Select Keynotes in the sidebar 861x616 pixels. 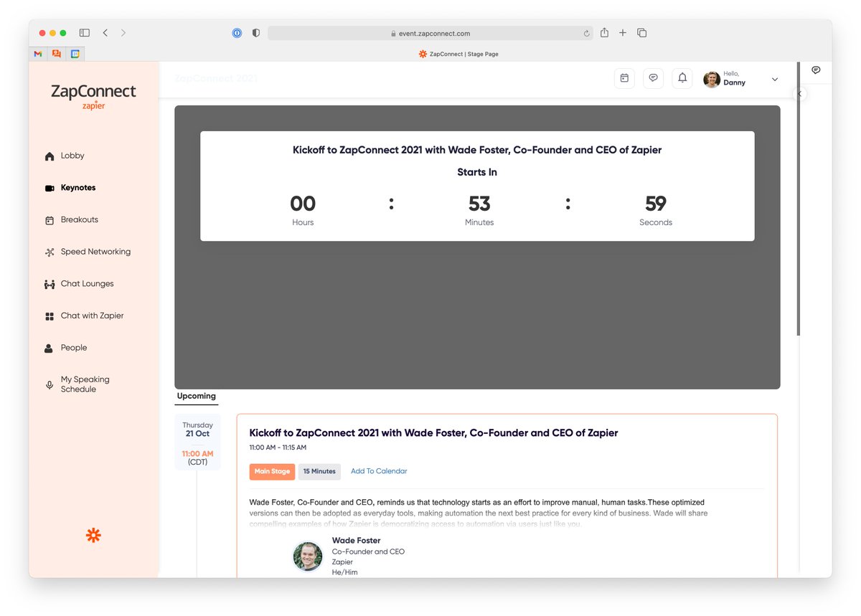point(77,188)
